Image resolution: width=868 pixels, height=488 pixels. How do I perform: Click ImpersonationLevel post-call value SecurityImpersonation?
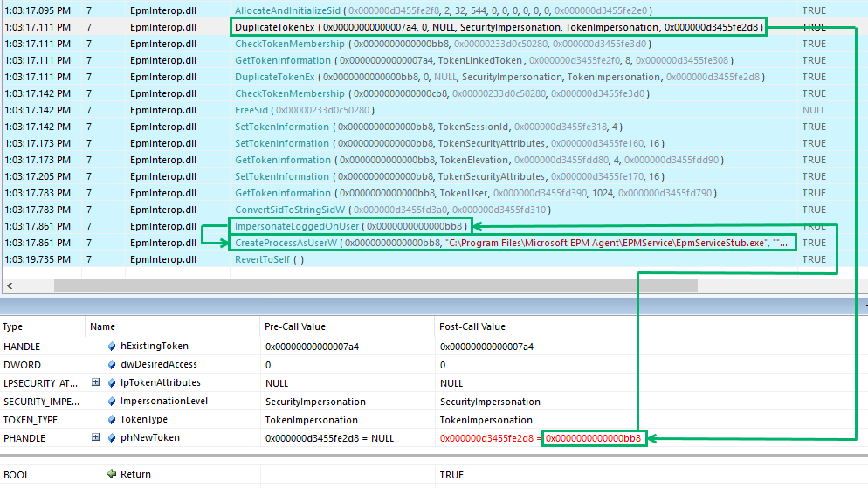point(490,402)
